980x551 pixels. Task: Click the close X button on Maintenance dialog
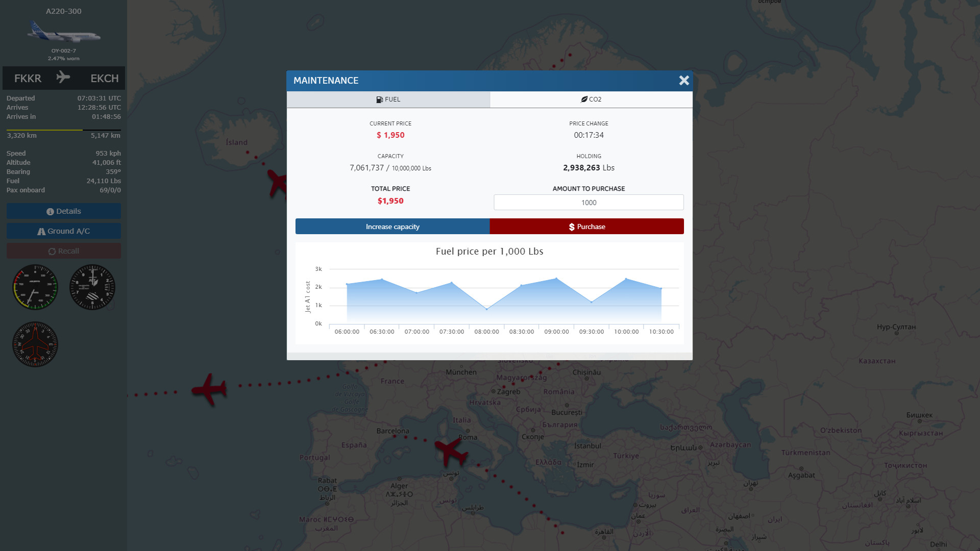click(x=684, y=80)
